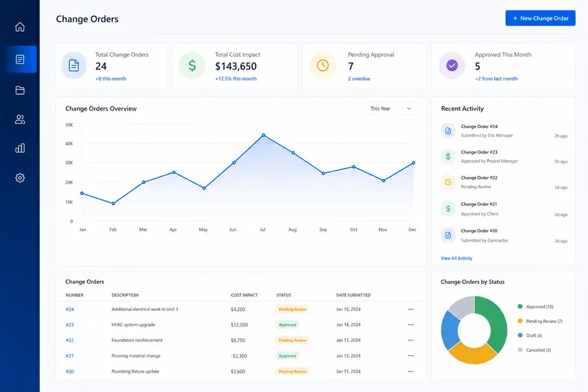Click the '+8 this month' text

(110, 79)
